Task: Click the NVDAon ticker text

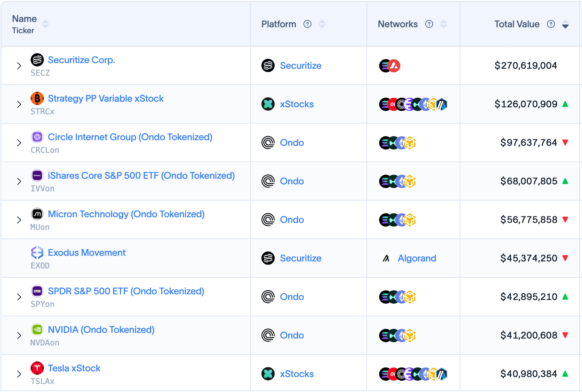Action: (x=45, y=343)
